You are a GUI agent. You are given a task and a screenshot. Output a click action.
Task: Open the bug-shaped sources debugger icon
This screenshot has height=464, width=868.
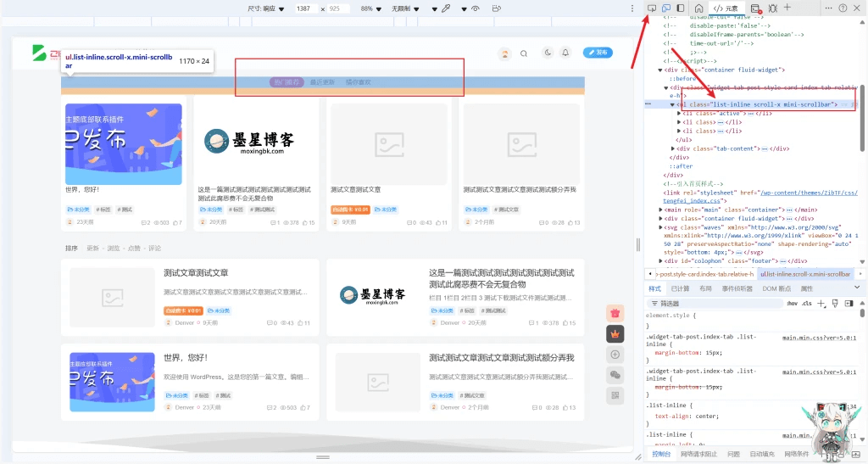773,8
